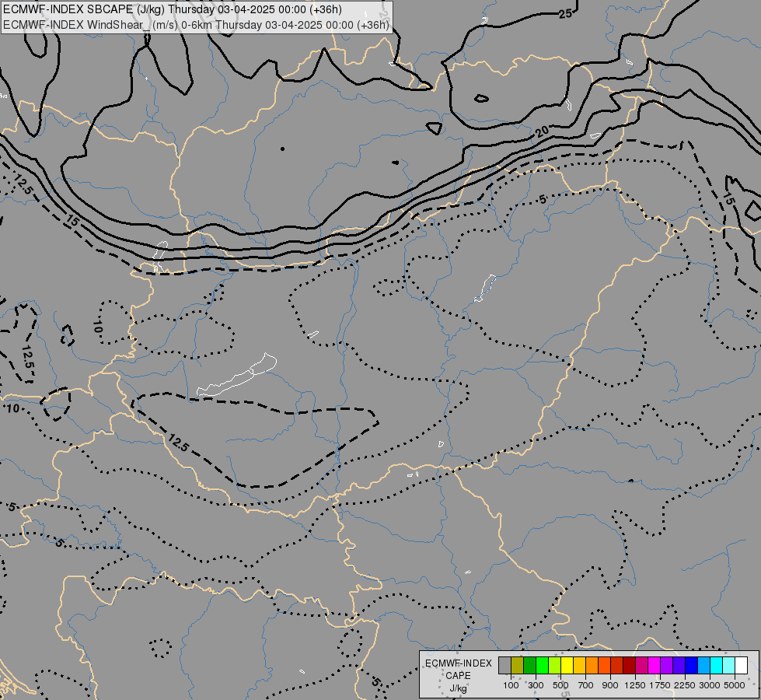Screen dimensions: 761x700
Task: Pick the bright green legend swatch
Action: (542, 665)
